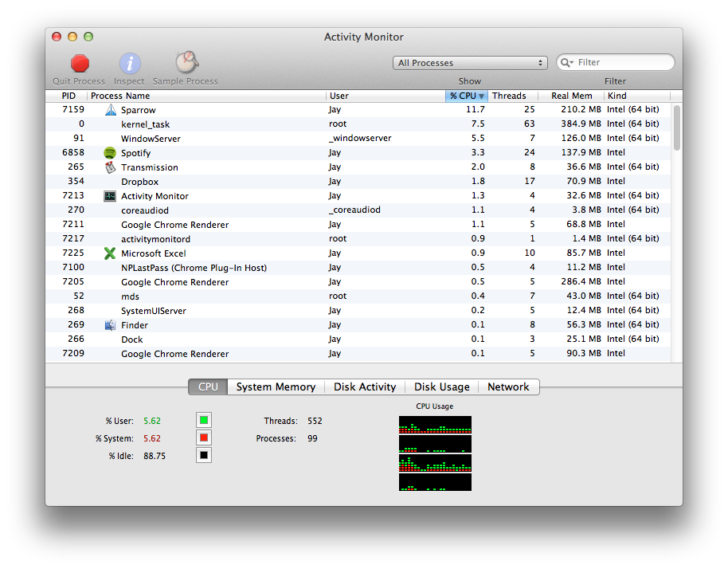Close the Activity Monitor window
The image size is (728, 569).
coord(57,37)
